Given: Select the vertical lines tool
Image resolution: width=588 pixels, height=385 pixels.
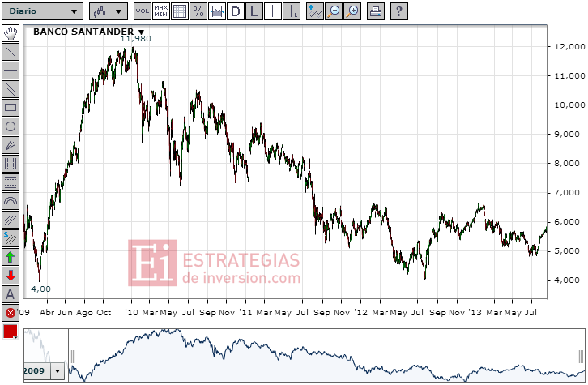Looking at the screenshot, I should point(11,164).
